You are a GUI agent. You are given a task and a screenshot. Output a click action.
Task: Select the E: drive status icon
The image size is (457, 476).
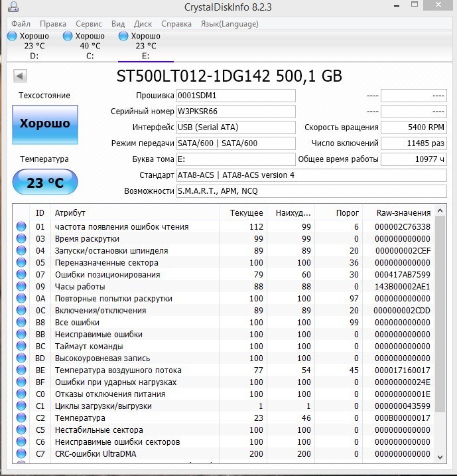[123, 36]
